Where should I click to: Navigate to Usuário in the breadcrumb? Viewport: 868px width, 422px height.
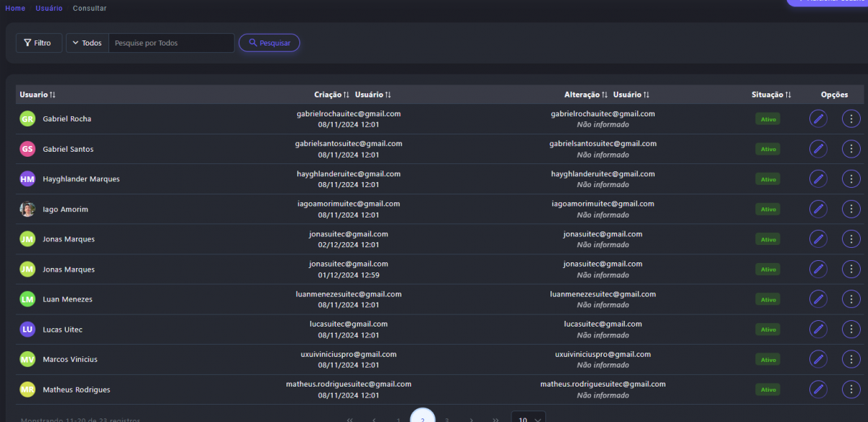pyautogui.click(x=49, y=8)
